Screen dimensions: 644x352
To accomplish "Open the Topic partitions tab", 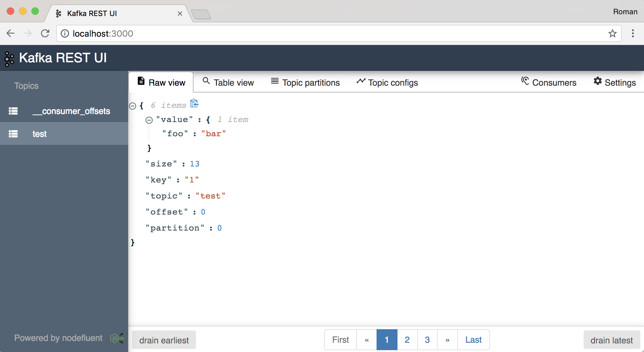I will [305, 83].
